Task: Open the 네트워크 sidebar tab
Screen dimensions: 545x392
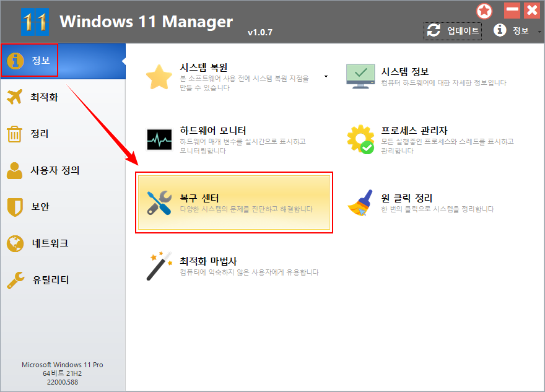Action: pos(63,243)
